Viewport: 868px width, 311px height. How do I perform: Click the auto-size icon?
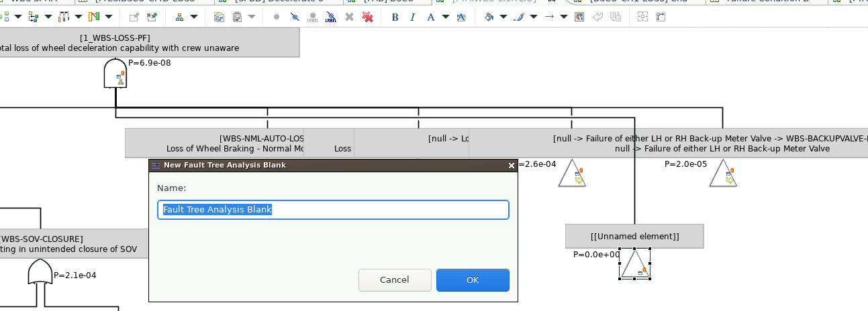[x=643, y=17]
